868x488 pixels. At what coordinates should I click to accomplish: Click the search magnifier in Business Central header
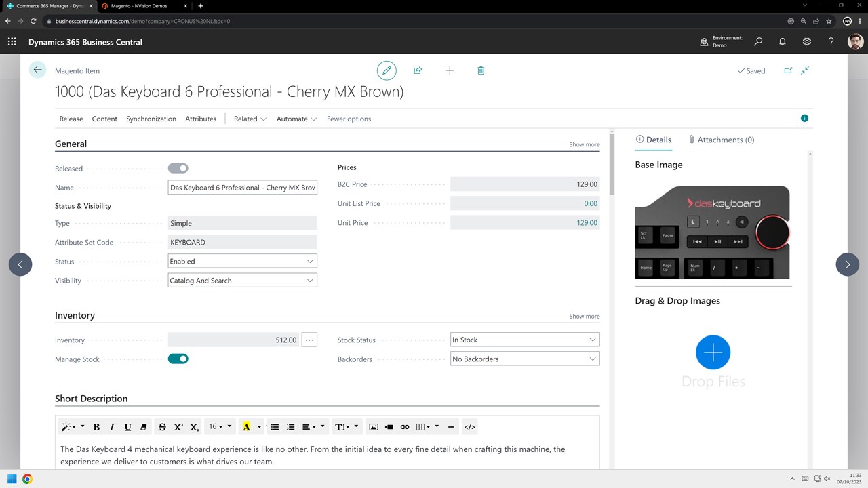tap(758, 42)
